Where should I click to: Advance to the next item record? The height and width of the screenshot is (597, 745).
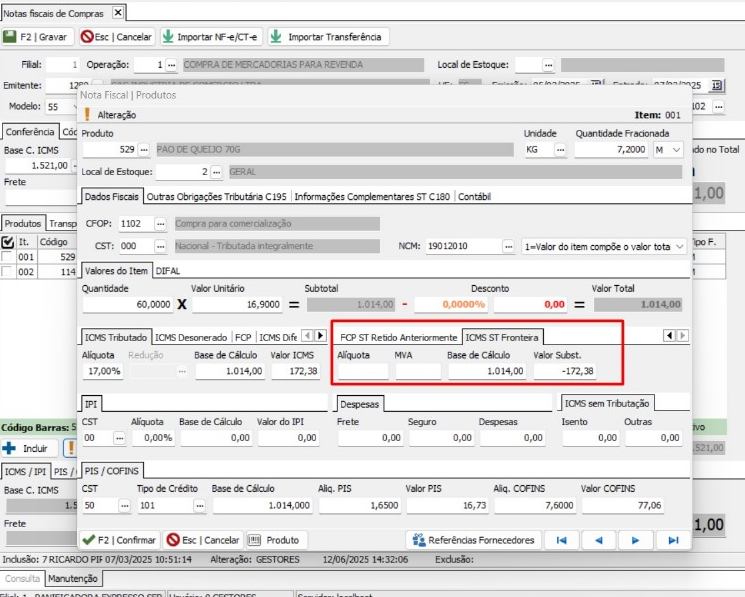pyautogui.click(x=634, y=540)
